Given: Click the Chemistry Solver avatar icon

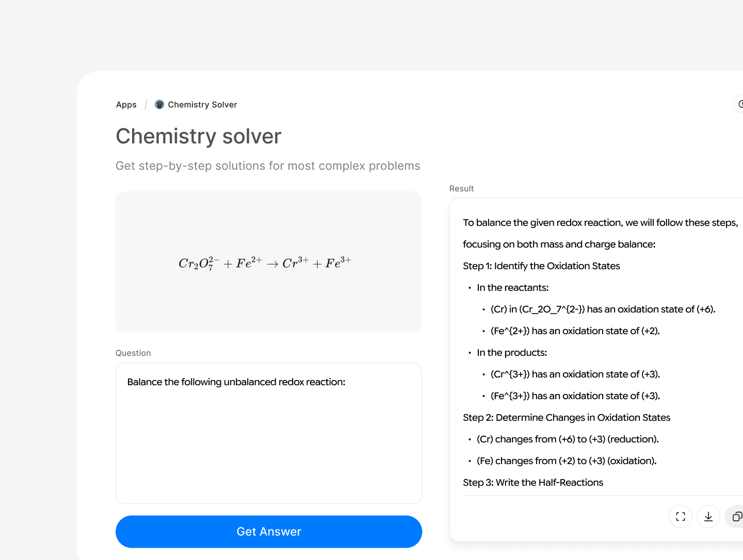Looking at the screenshot, I should pos(159,105).
